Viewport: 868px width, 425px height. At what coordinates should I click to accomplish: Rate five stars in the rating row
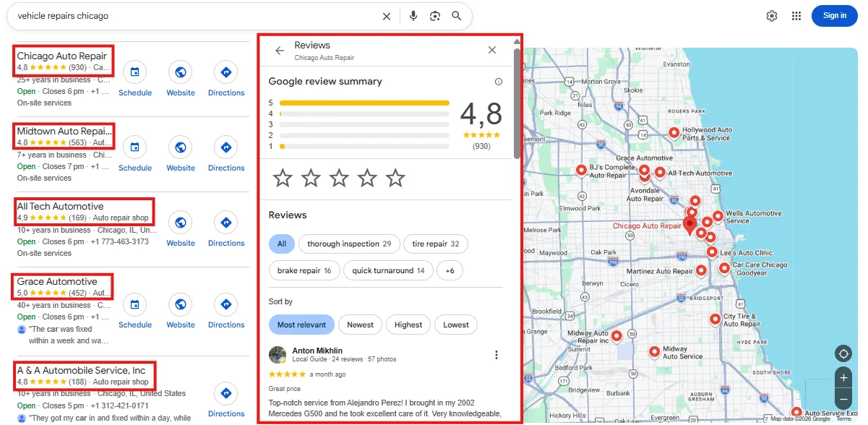click(x=395, y=178)
